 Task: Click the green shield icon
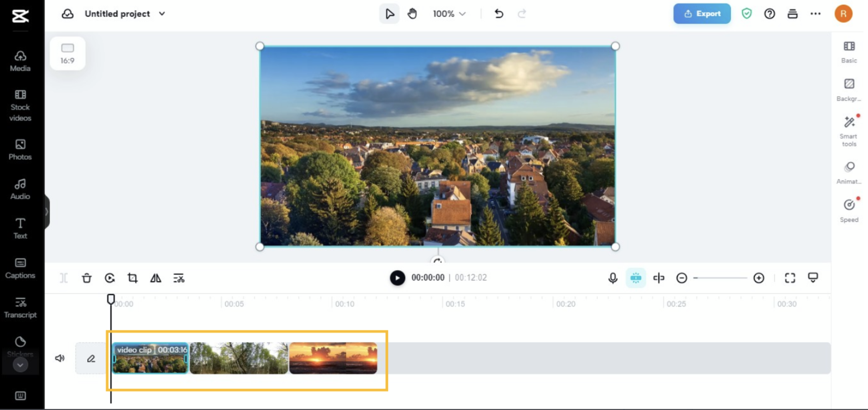point(746,14)
